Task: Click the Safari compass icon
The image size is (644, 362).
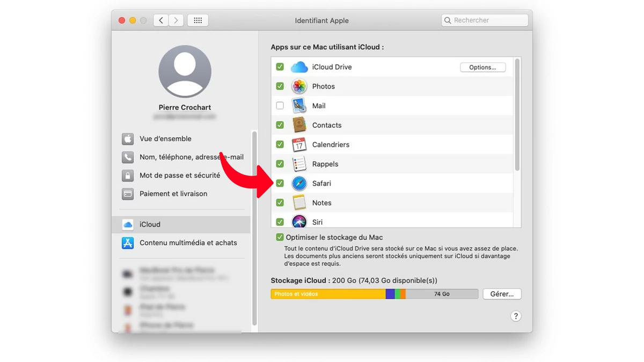Action: point(299,183)
